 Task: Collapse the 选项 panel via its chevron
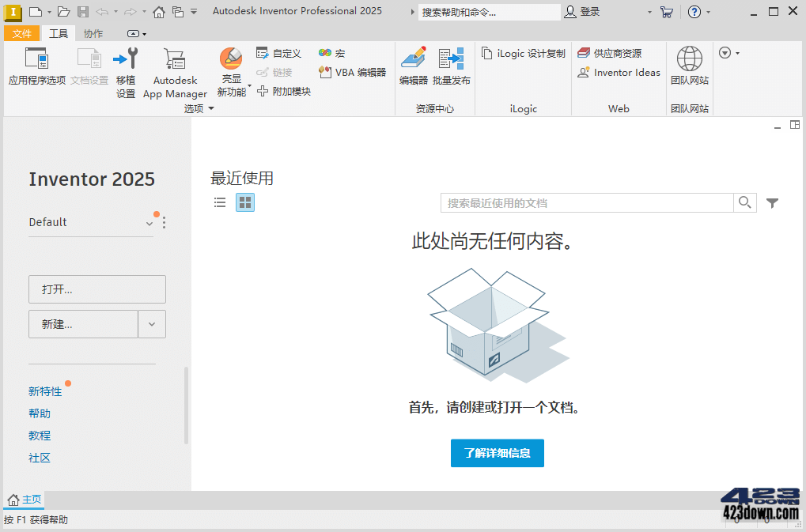[x=211, y=108]
